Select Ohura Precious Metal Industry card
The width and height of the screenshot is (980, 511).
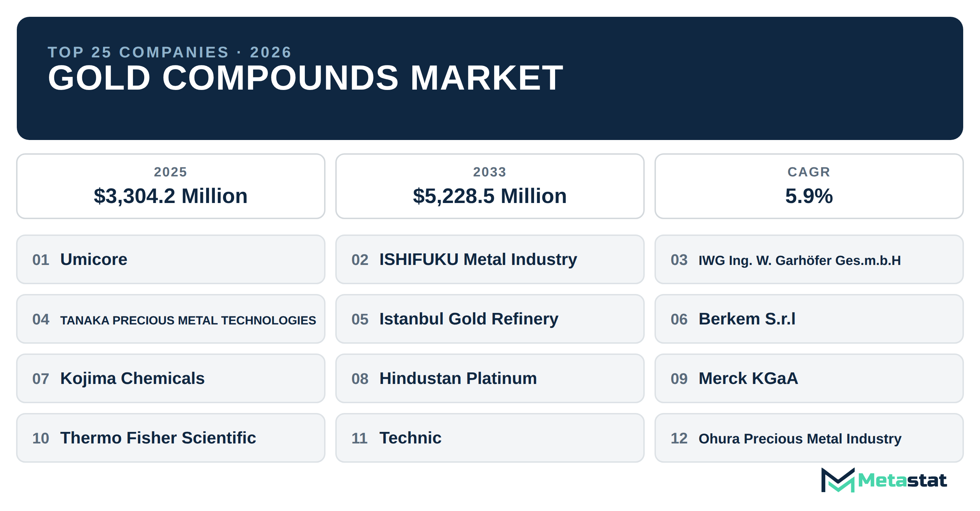coord(809,438)
